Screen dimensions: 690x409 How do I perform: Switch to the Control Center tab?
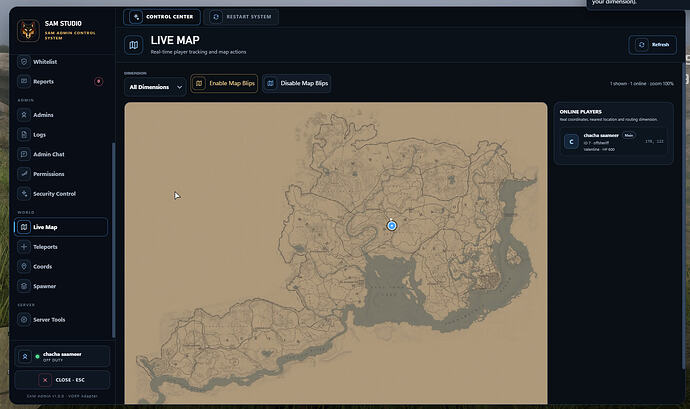(x=162, y=17)
